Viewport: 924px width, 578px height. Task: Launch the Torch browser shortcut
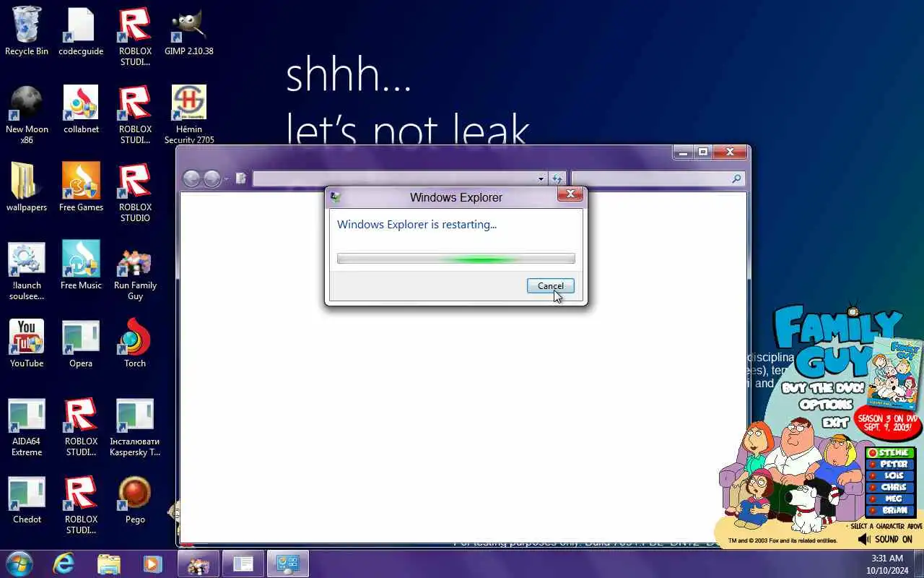[x=135, y=343]
